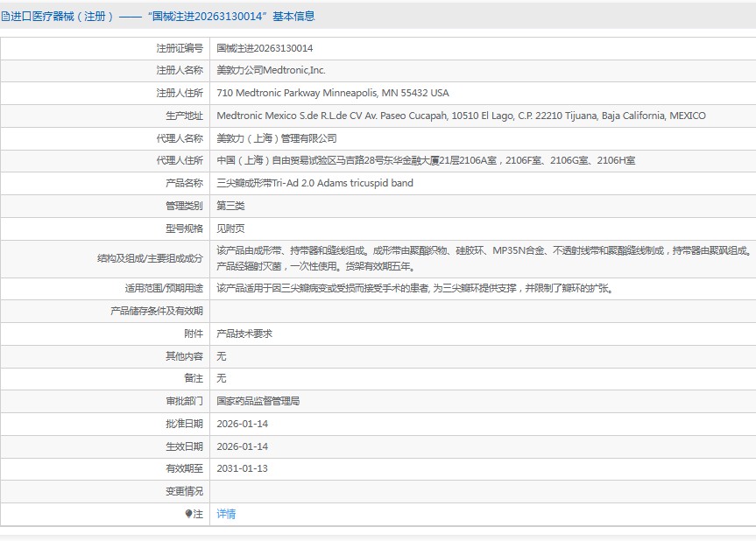Screen dimensions: 756x541
Task: Click the 型号规格 value 见附页
Action: click(230, 228)
